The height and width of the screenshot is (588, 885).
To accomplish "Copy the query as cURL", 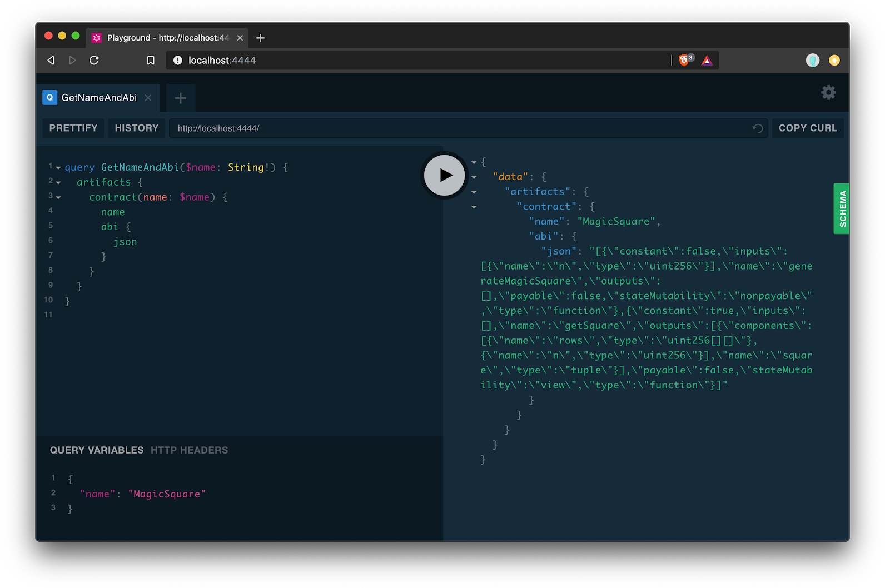I will [808, 128].
